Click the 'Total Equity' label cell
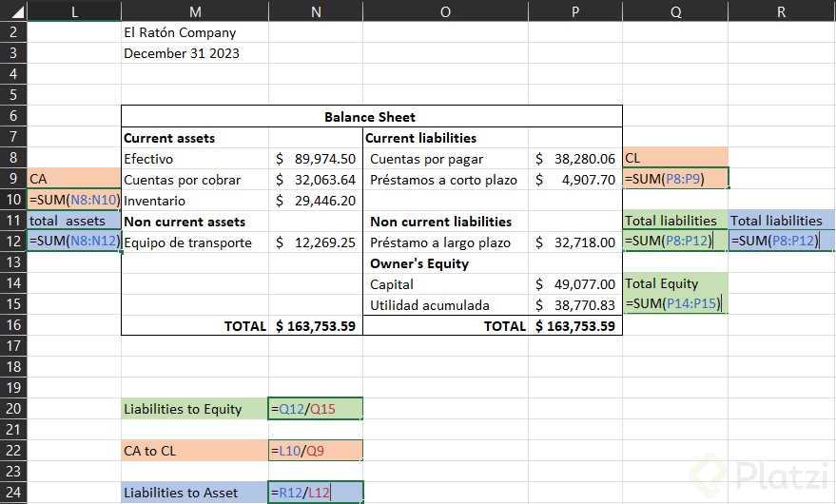Screen dimensions: 836x504 675,283
